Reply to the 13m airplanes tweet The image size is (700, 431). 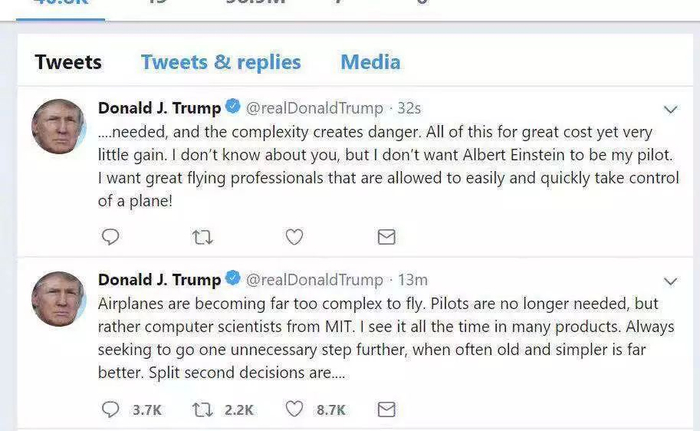click(111, 409)
